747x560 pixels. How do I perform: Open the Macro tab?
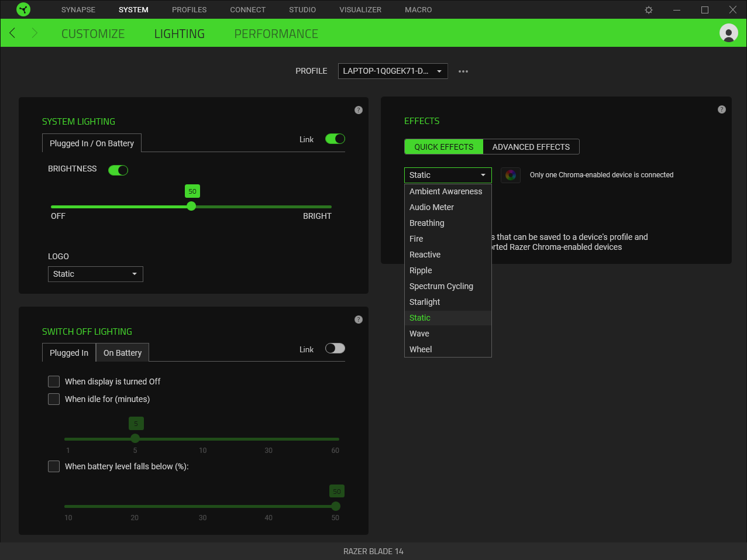[418, 10]
